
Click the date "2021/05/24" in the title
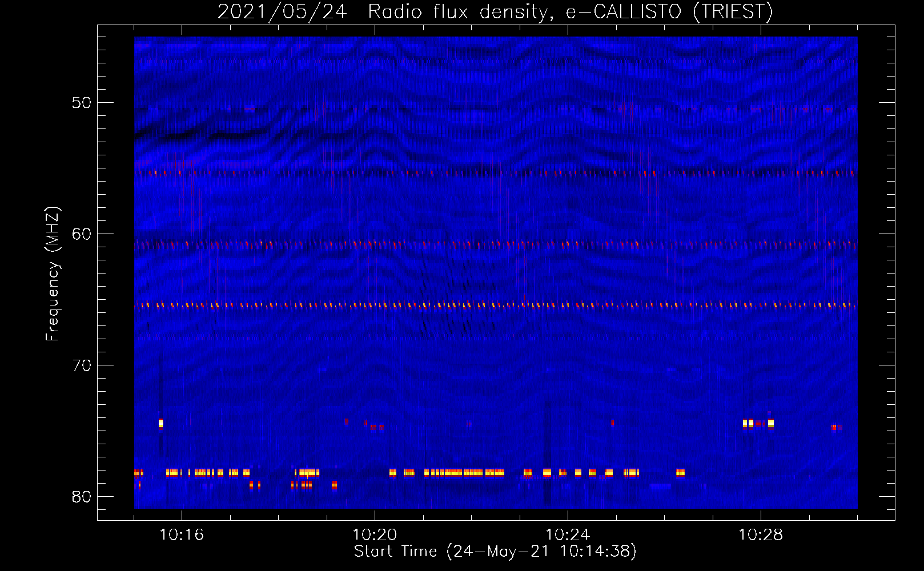click(x=282, y=12)
